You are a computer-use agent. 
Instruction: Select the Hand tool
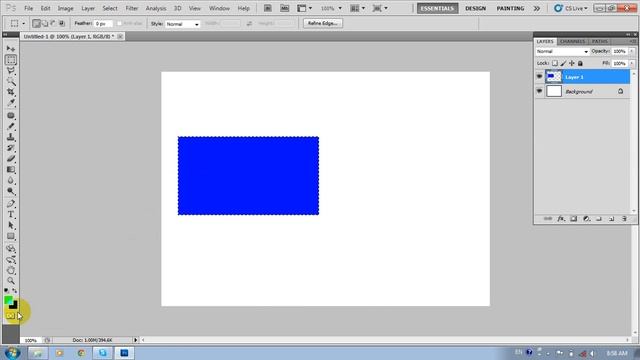11,270
